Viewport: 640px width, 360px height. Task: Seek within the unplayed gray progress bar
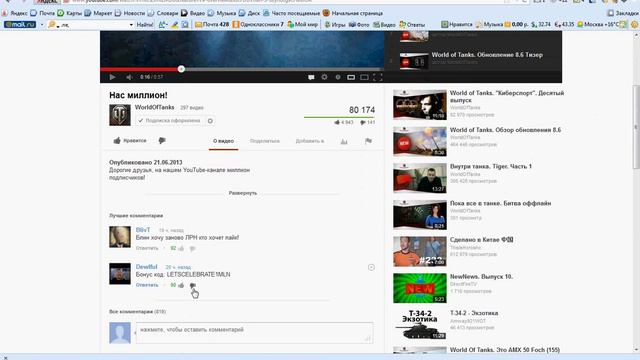click(282, 69)
